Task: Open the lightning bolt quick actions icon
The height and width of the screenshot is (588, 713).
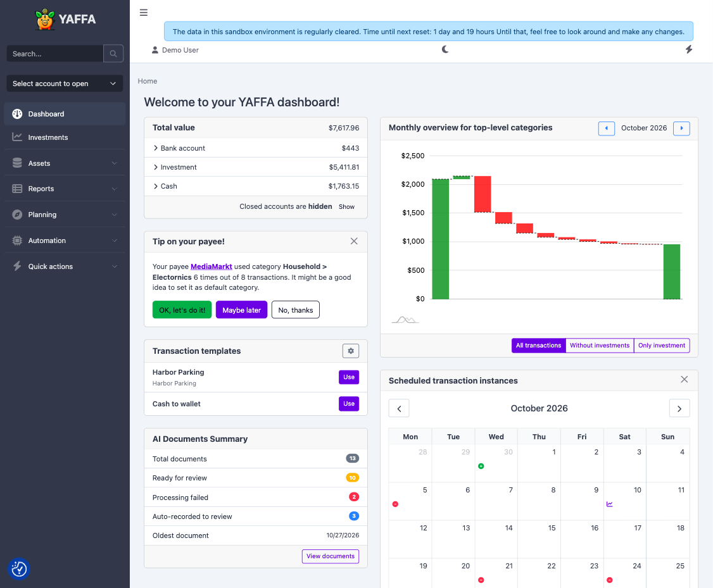Action: (689, 49)
